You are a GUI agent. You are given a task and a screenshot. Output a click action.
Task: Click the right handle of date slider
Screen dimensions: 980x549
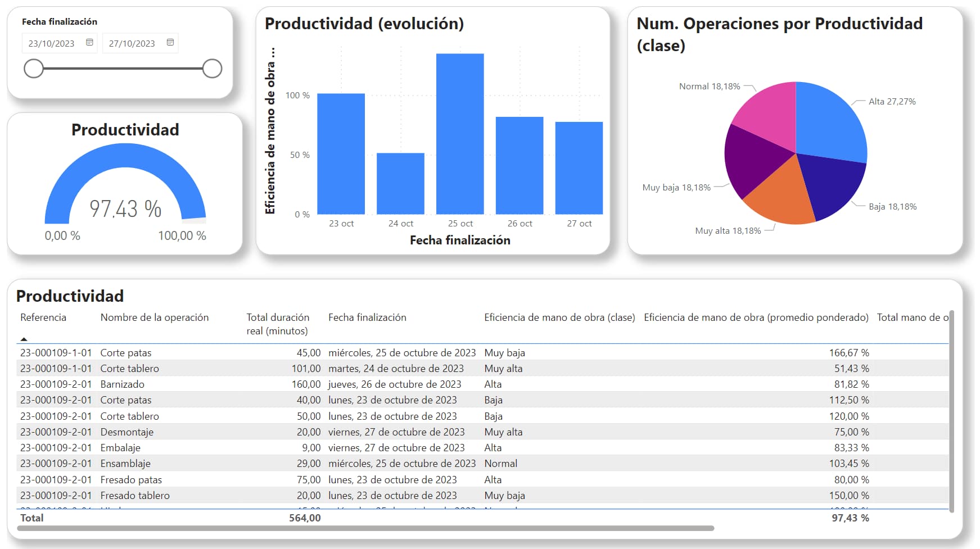click(x=212, y=69)
